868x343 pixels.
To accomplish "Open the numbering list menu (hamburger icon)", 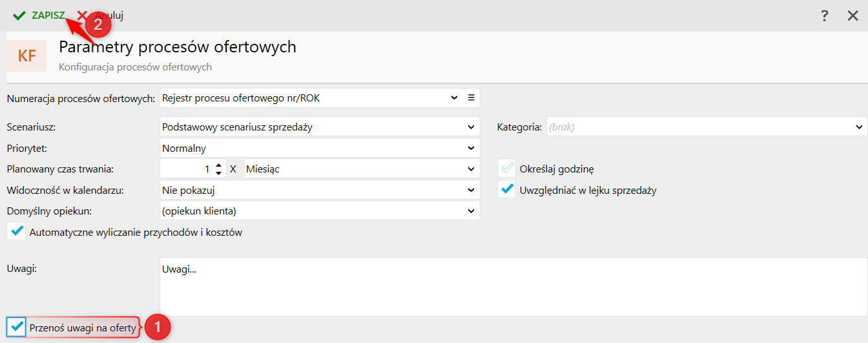I will coord(471,98).
